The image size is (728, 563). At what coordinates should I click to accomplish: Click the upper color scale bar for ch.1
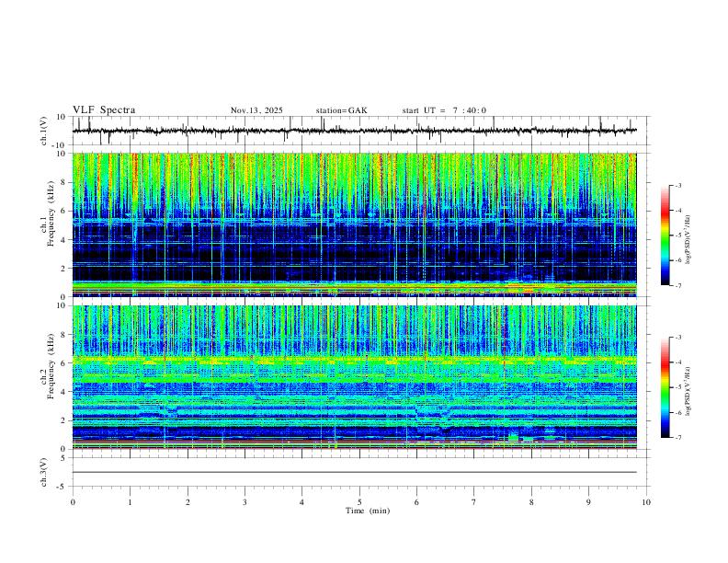click(x=665, y=236)
